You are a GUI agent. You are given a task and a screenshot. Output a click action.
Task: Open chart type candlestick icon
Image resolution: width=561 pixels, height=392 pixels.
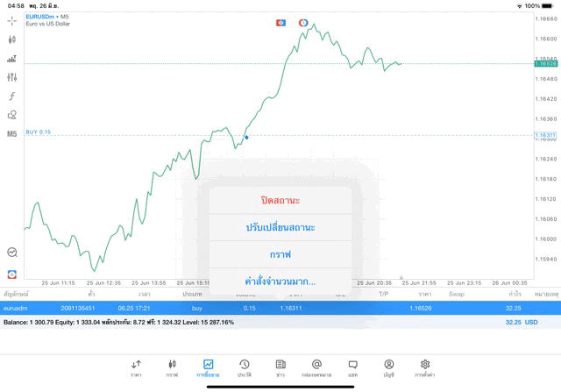coord(12,39)
